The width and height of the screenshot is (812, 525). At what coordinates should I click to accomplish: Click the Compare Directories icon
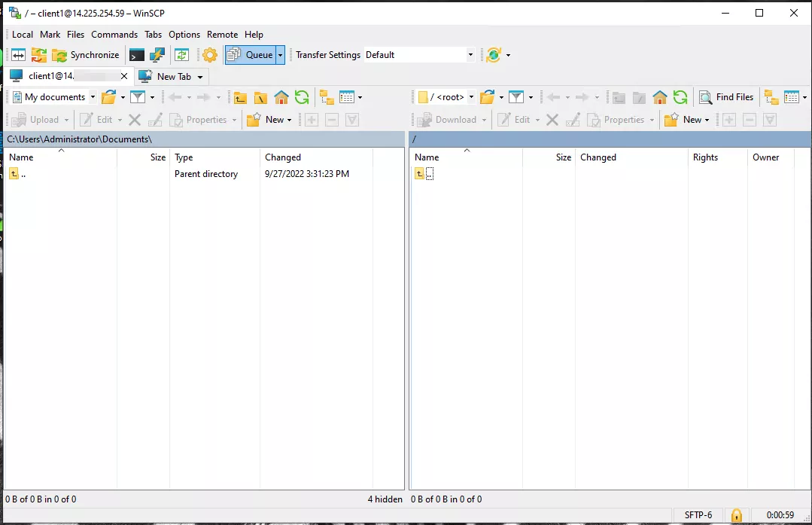click(18, 55)
